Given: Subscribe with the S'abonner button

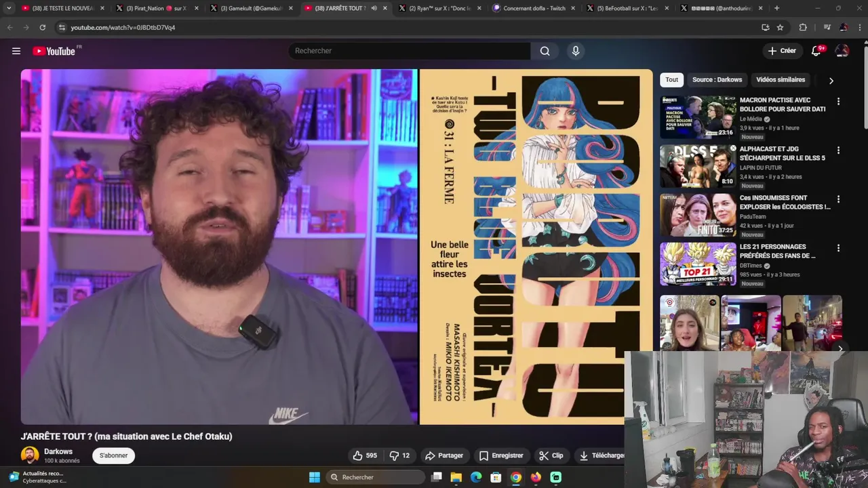Looking at the screenshot, I should coord(113,455).
